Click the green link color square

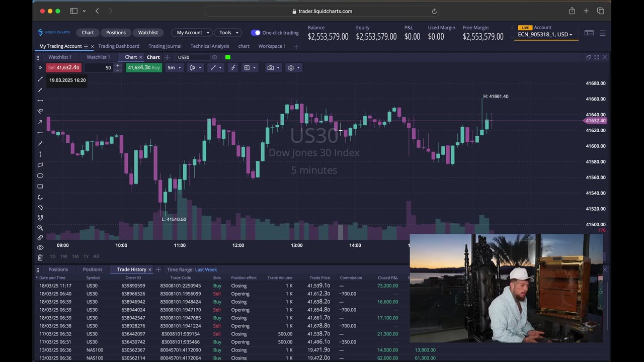228,57
